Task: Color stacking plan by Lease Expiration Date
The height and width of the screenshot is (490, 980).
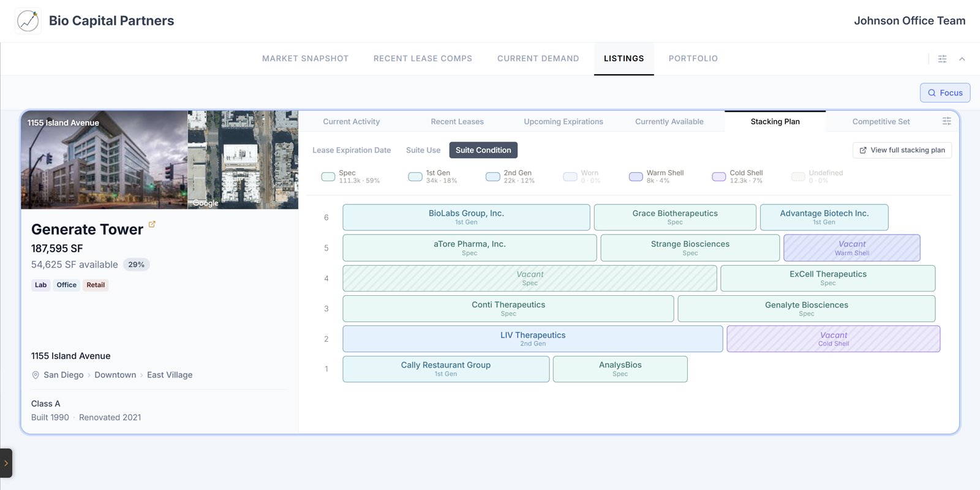Action: pyautogui.click(x=352, y=150)
